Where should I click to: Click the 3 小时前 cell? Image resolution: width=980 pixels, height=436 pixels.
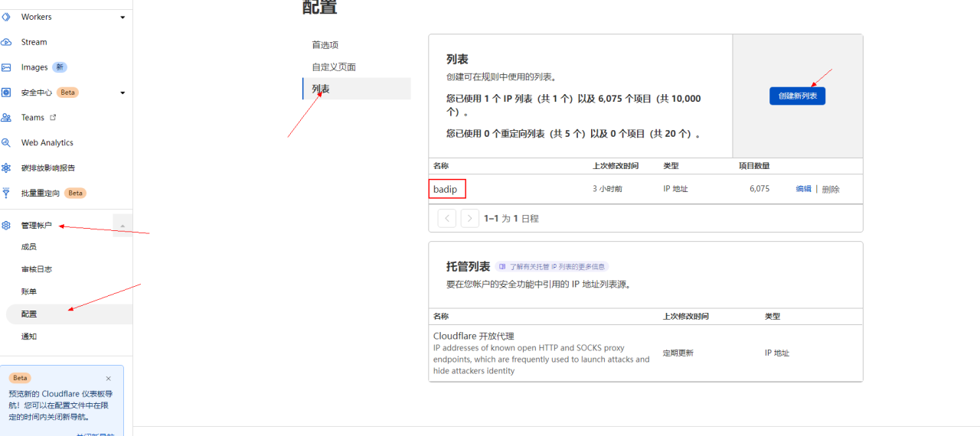[608, 189]
